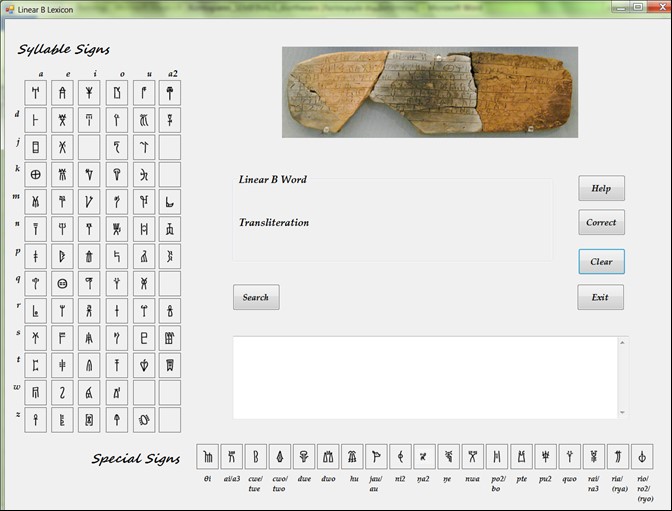Select the 'sa' syllable sign
This screenshot has width=672, height=511.
[36, 338]
